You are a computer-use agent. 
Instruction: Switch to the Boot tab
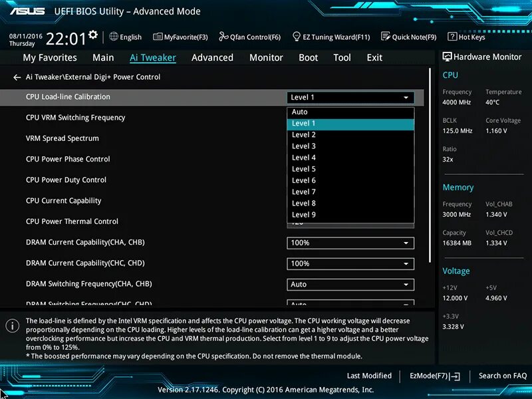(308, 58)
